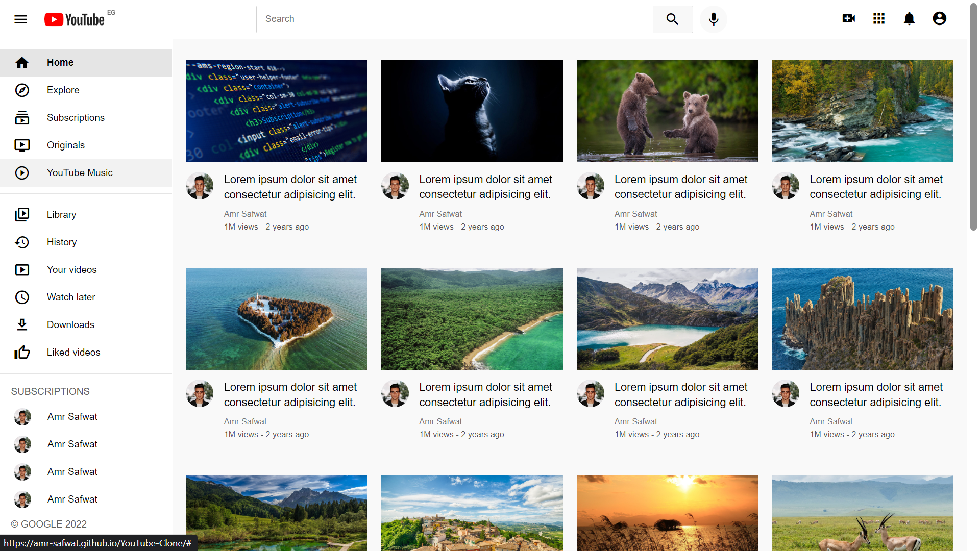The height and width of the screenshot is (551, 980).
Task: Open the sunset reeds video thumbnail
Action: tap(667, 513)
